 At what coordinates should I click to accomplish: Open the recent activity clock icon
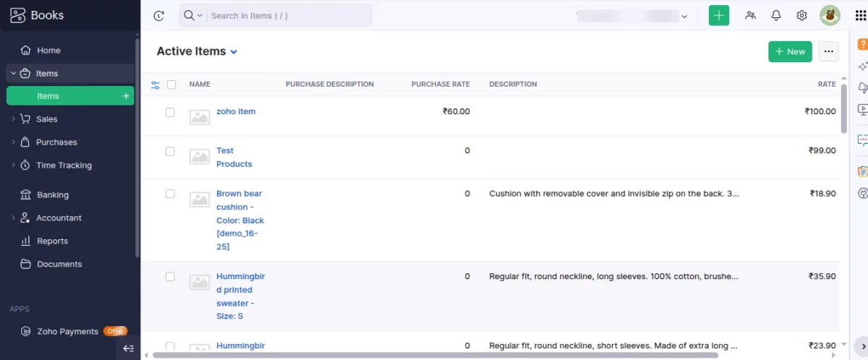click(x=159, y=15)
